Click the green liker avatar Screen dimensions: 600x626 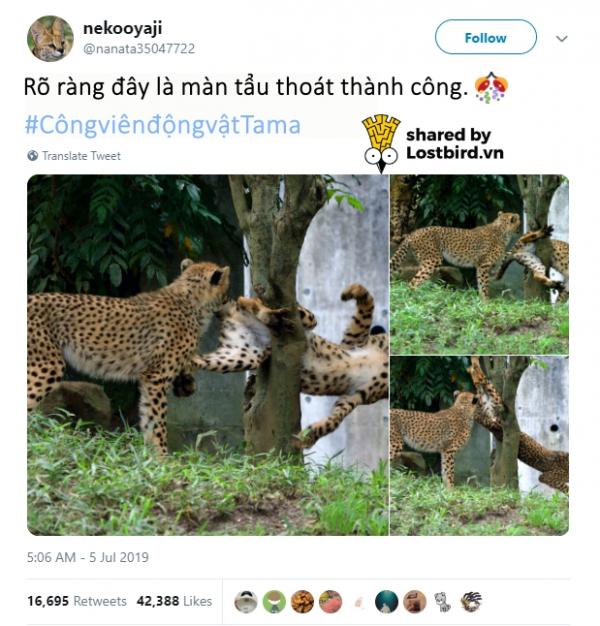click(274, 602)
